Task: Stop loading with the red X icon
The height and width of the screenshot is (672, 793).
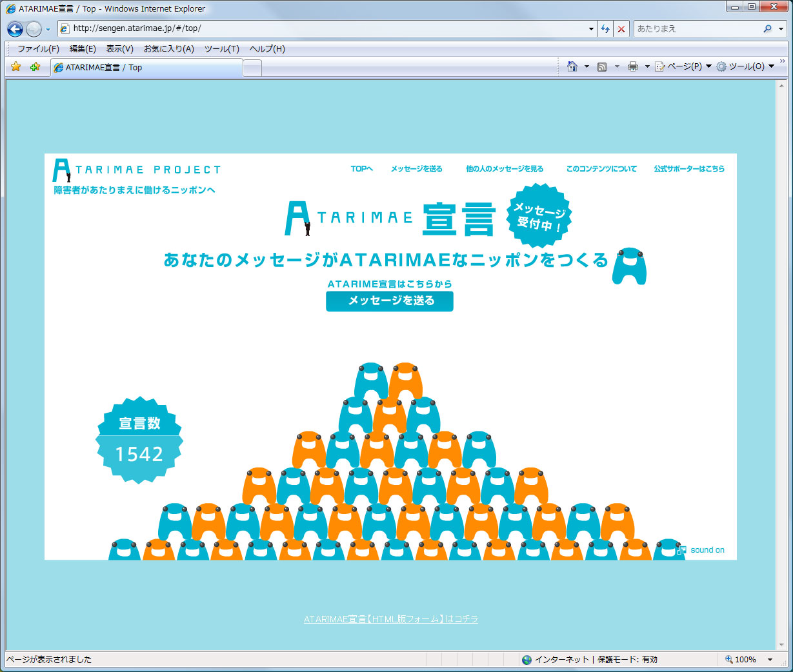Action: (621, 29)
